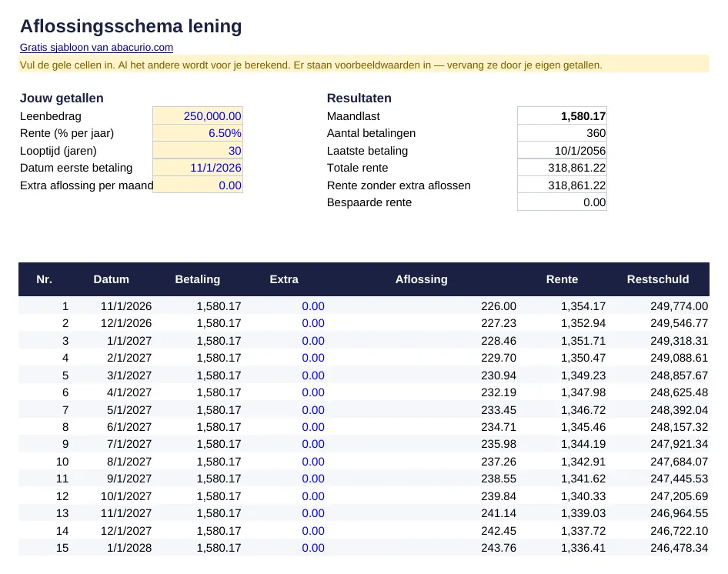
Task: Click the yellow instruction banner text
Action: click(x=311, y=65)
